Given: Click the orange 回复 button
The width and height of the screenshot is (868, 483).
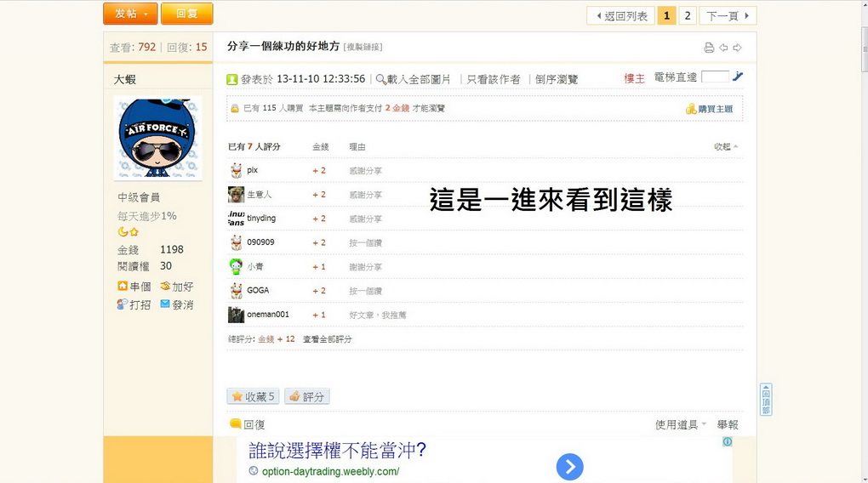Looking at the screenshot, I should [x=187, y=14].
